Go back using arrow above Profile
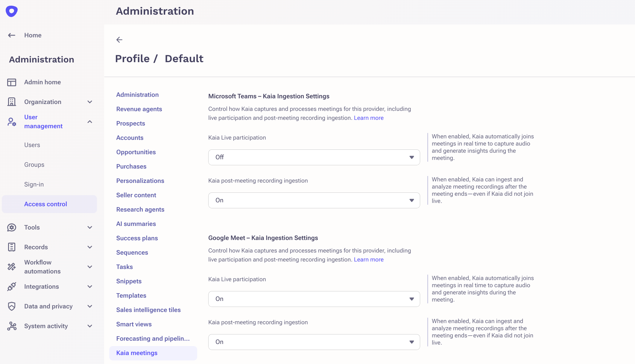 [x=119, y=40]
